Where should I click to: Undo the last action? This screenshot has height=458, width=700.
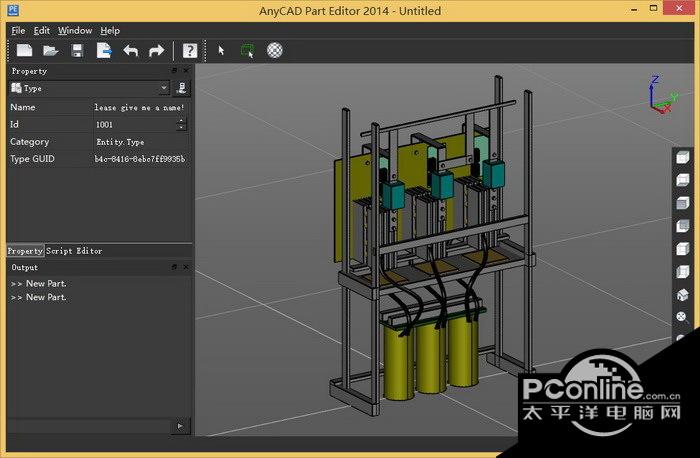click(x=131, y=50)
